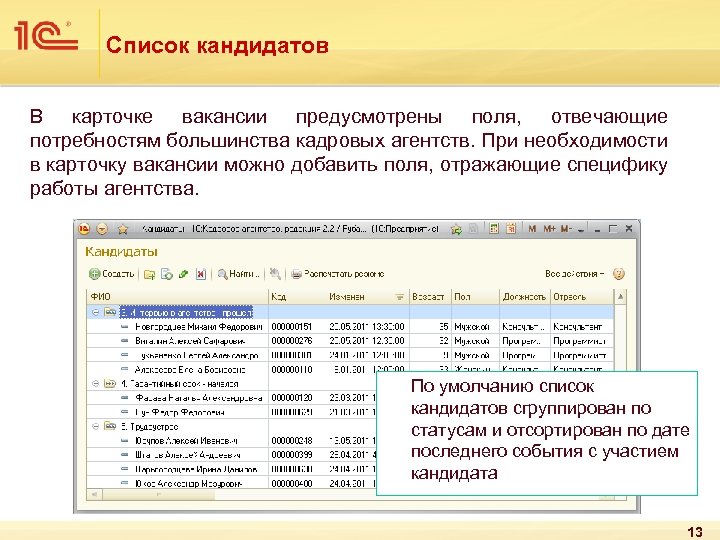Click the Отрасль column header
The image size is (720, 540).
pos(582,297)
